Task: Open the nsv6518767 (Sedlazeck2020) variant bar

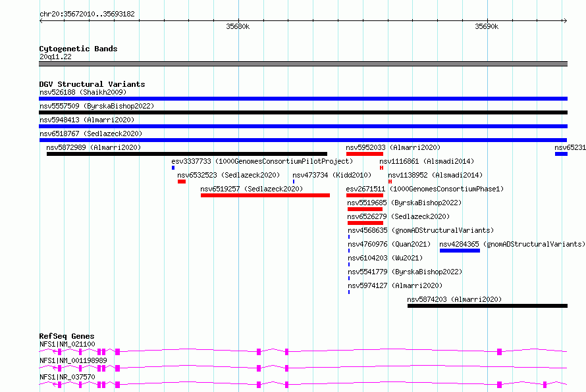Action: [x=303, y=140]
